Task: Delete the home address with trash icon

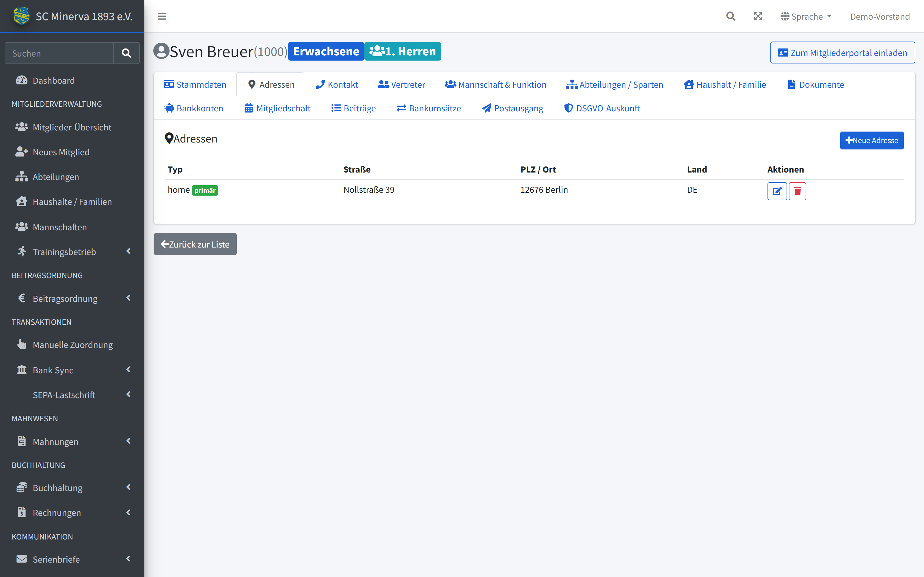Action: [797, 191]
